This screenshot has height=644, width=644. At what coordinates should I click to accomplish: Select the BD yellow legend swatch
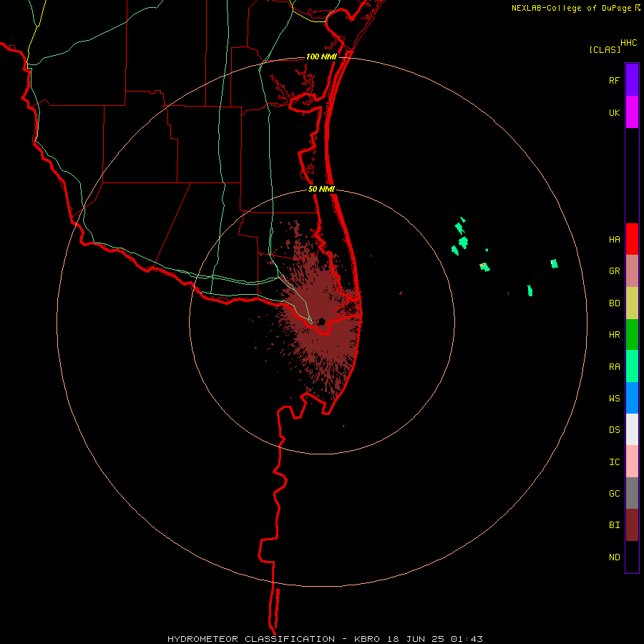[632, 303]
